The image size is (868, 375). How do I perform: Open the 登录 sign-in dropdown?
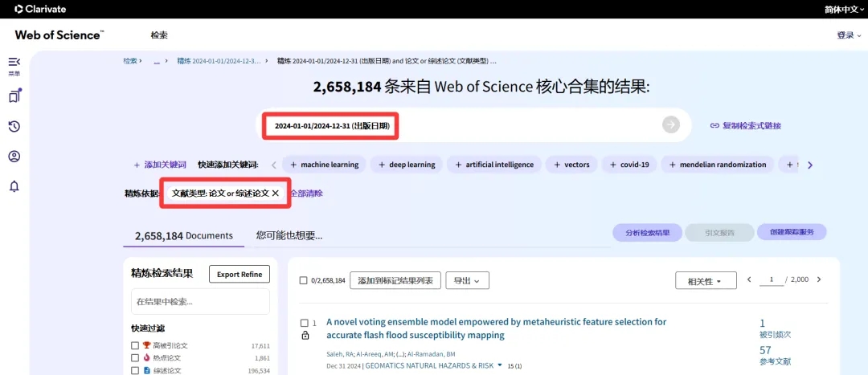click(x=849, y=35)
